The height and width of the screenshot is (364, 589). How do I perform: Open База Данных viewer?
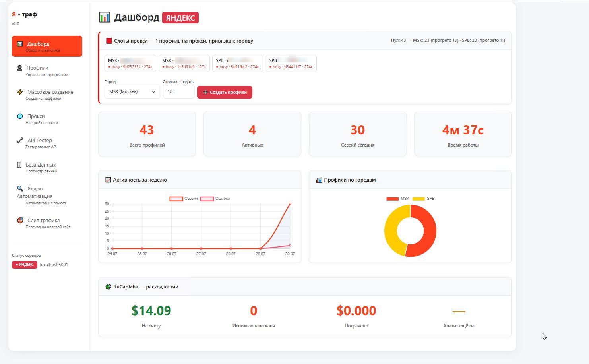47,167
